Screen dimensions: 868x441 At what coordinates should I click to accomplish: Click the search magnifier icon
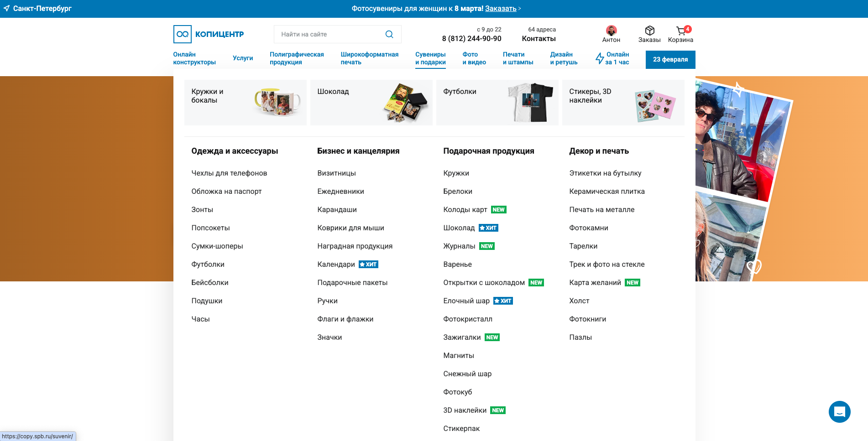click(x=389, y=34)
